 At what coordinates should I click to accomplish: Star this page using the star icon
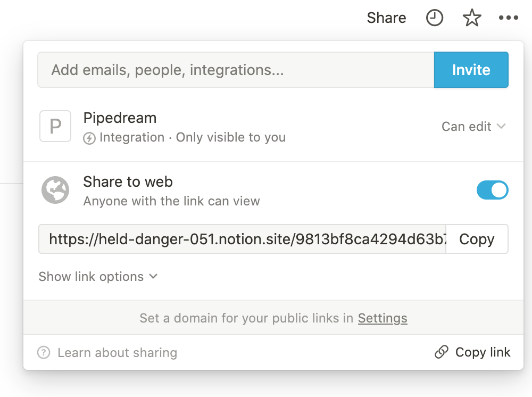point(471,17)
